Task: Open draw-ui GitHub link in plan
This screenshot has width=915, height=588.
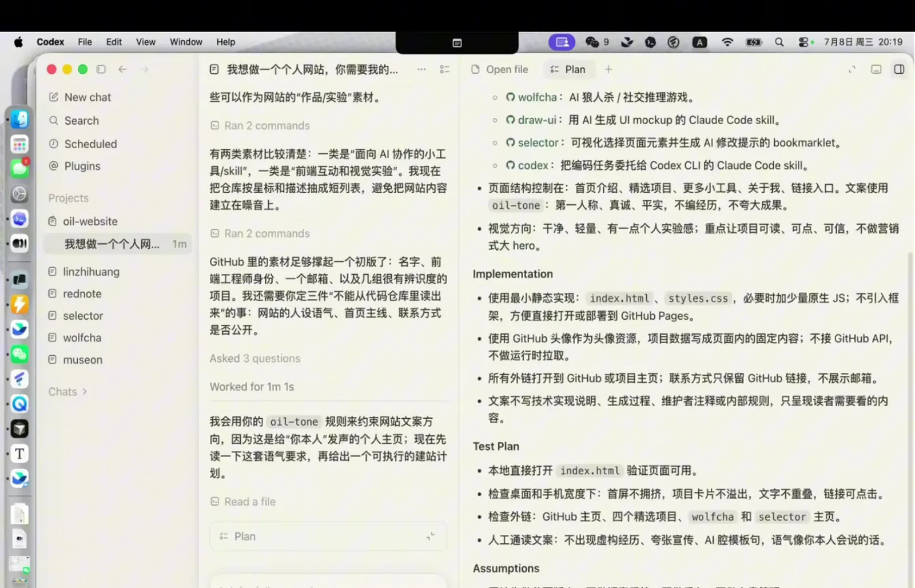Action: click(531, 120)
